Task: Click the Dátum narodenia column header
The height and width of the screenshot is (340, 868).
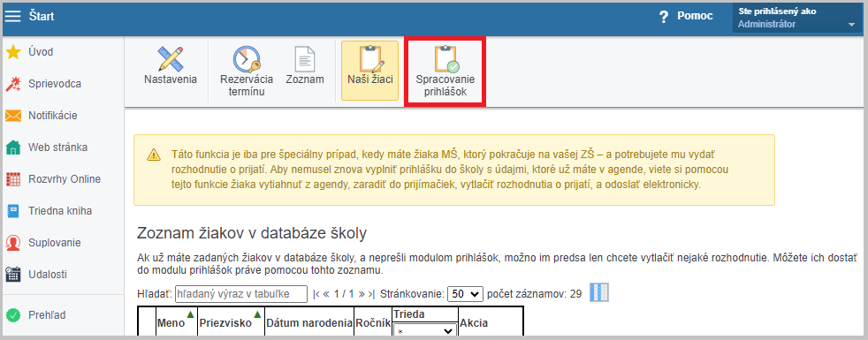Action: click(309, 323)
